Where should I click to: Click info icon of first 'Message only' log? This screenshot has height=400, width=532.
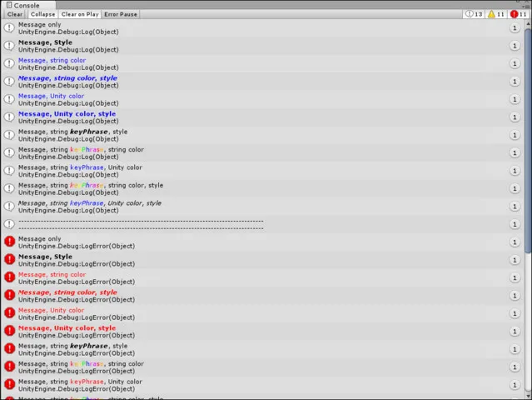coord(9,27)
